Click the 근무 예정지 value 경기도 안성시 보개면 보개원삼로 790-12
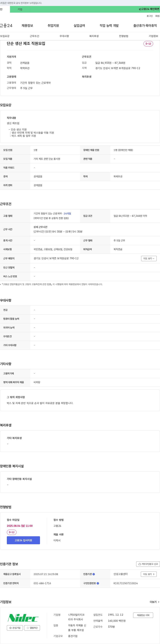The image size is (160, 644). click(56, 258)
